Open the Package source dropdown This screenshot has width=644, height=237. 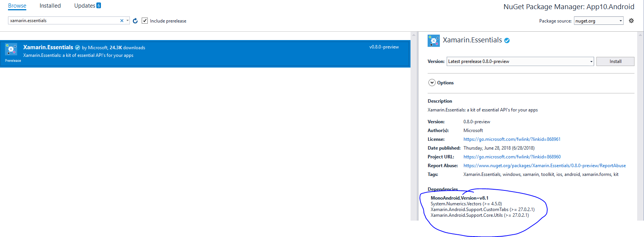(x=599, y=21)
